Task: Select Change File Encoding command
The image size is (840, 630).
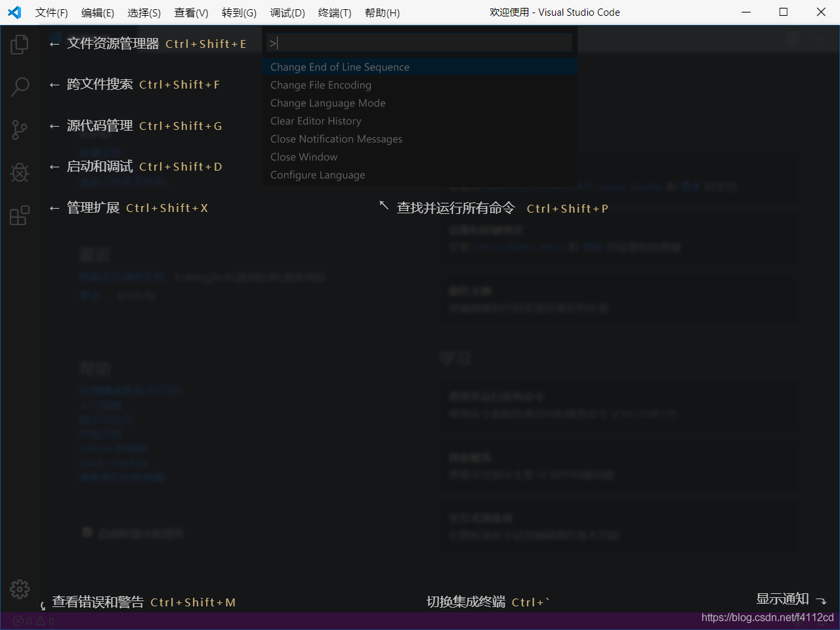Action: click(420, 85)
